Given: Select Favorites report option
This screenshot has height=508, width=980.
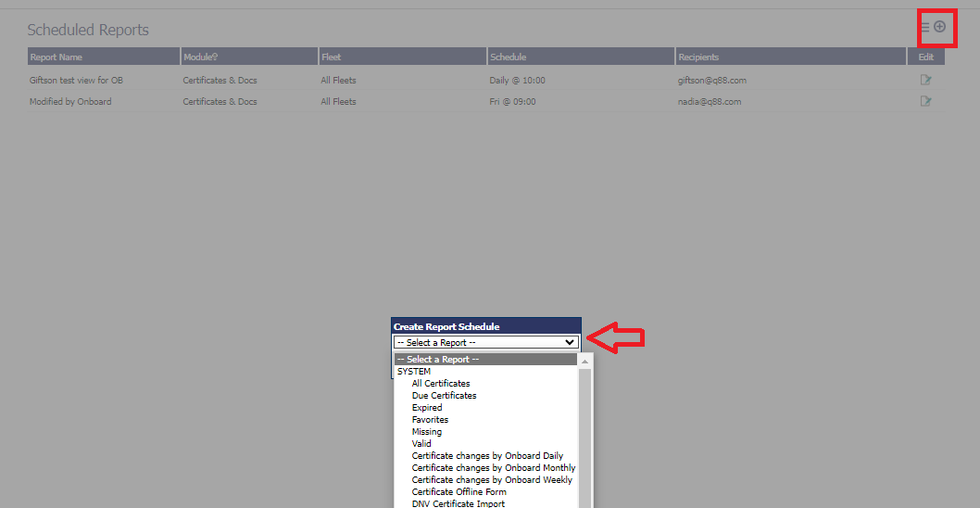Looking at the screenshot, I should 430,420.
